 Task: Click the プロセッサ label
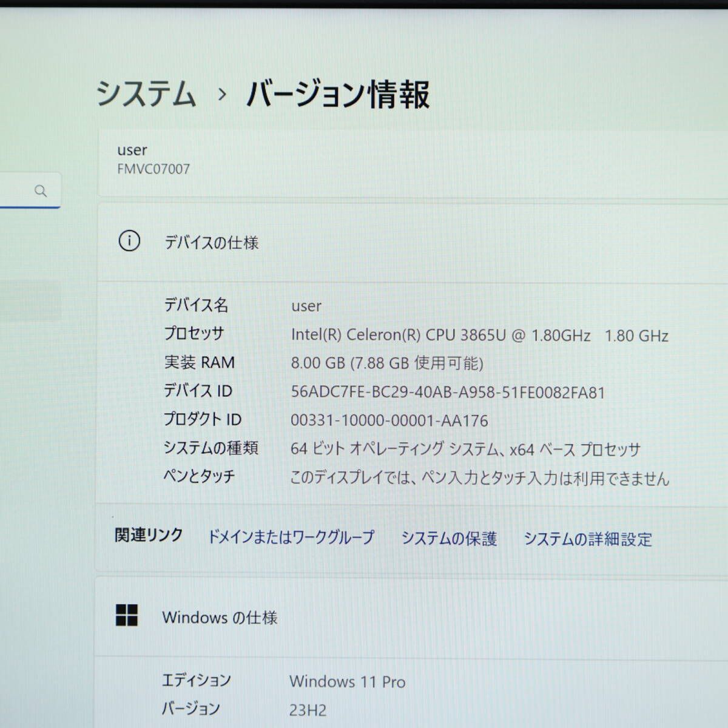coord(194,333)
